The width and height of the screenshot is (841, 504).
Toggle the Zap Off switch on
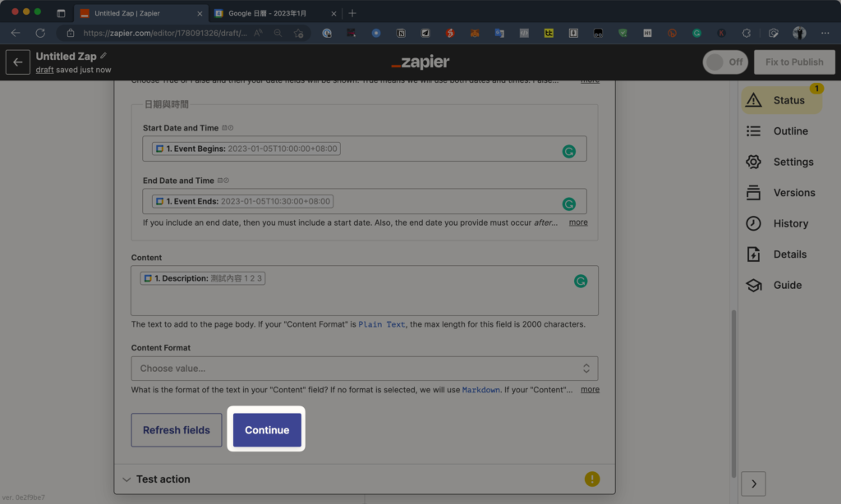tap(725, 62)
